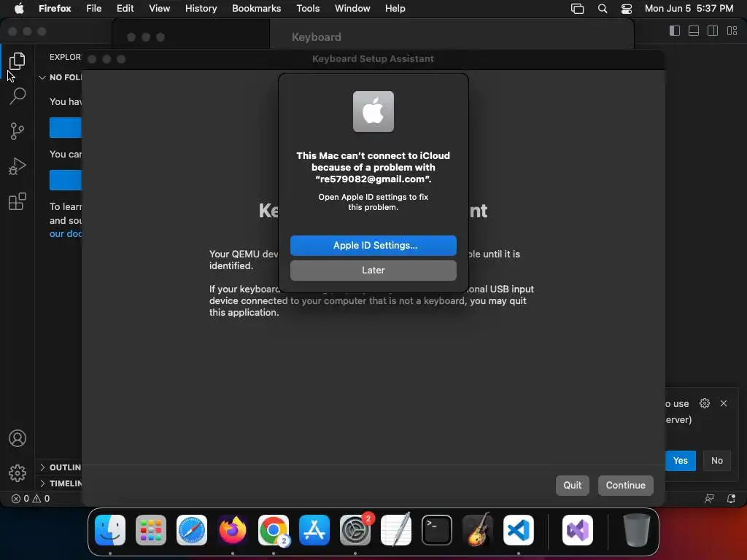Open the History menu
747x560 pixels.
pyautogui.click(x=201, y=8)
